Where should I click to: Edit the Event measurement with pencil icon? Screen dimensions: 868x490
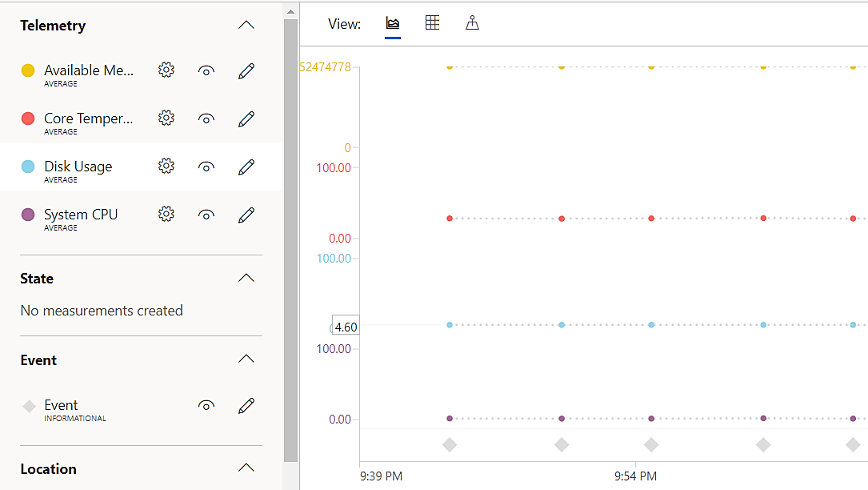(x=246, y=406)
